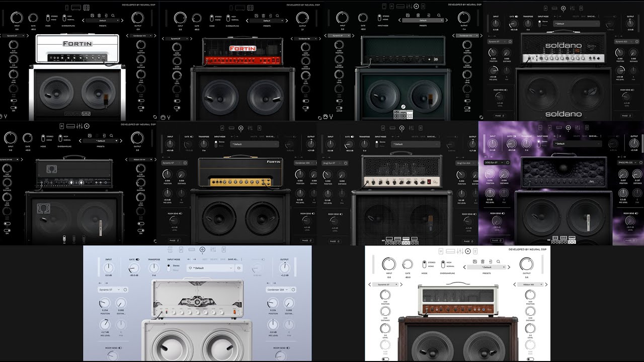
Task: Open the Dynamic 57 mic dropdown in the green-cabinet plugin
Action: 339,36
